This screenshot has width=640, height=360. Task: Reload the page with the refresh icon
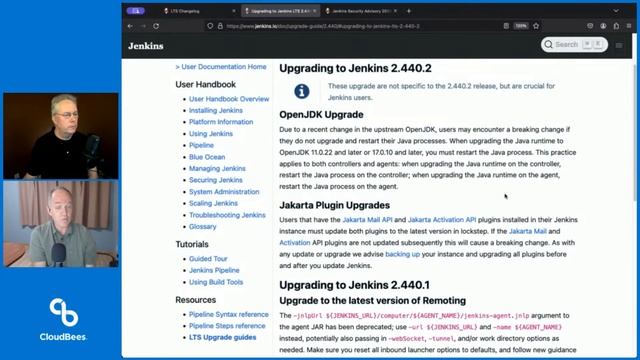[x=156, y=26]
